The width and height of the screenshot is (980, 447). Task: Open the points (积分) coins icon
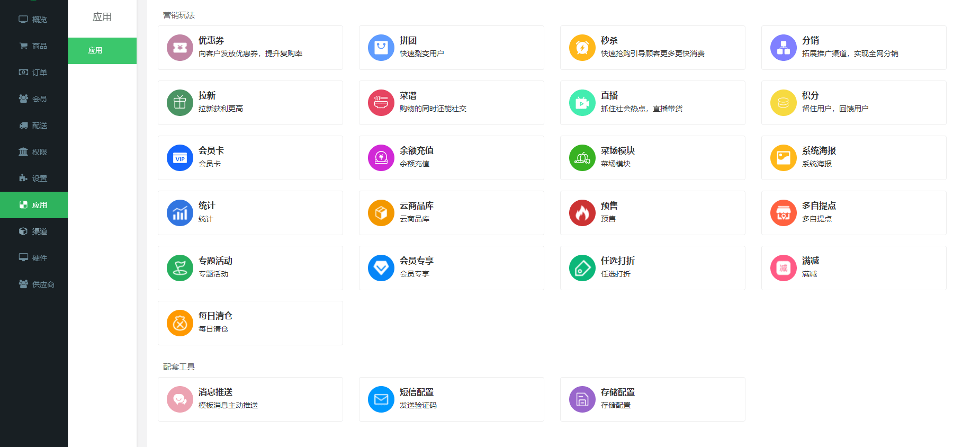click(x=784, y=103)
